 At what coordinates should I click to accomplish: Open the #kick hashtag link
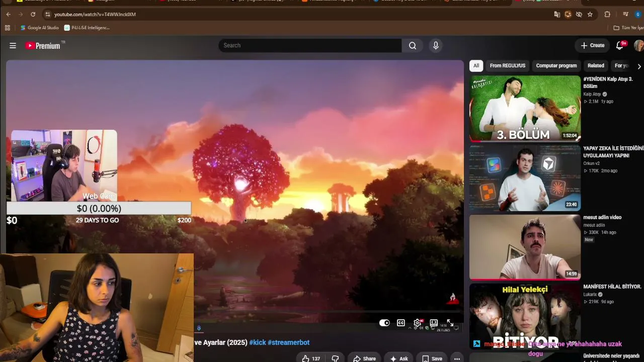(258, 342)
